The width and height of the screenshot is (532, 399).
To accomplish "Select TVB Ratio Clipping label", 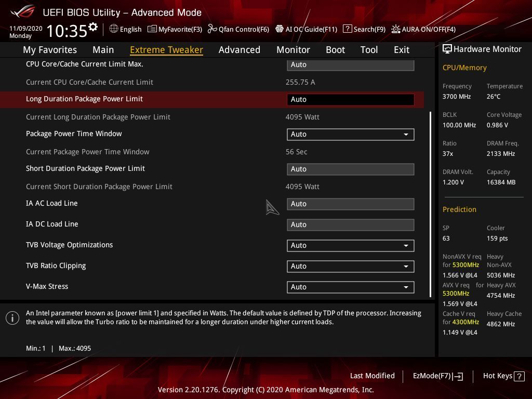I will pyautogui.click(x=56, y=265).
